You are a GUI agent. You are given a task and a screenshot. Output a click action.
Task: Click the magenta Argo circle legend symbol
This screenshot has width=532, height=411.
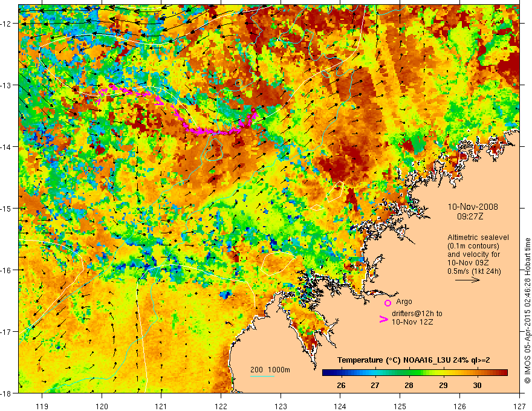[388, 303]
